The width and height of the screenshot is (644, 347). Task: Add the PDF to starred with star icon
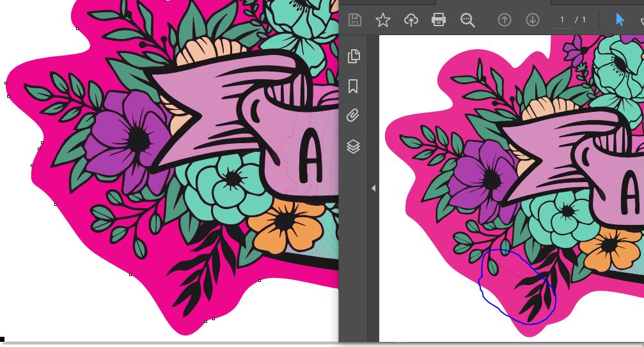pyautogui.click(x=383, y=20)
